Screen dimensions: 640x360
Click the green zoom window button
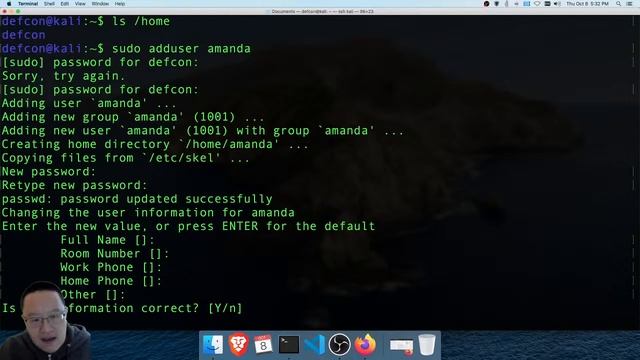click(x=18, y=11)
